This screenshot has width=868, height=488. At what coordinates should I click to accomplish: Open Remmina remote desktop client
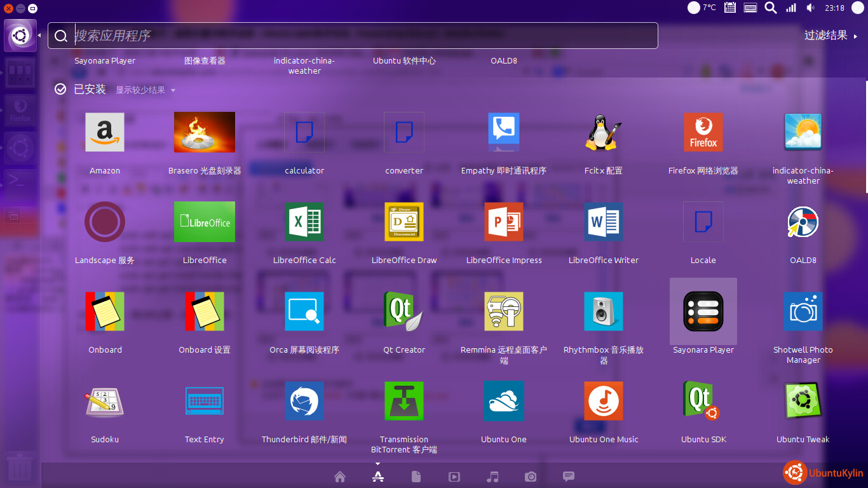click(x=504, y=312)
